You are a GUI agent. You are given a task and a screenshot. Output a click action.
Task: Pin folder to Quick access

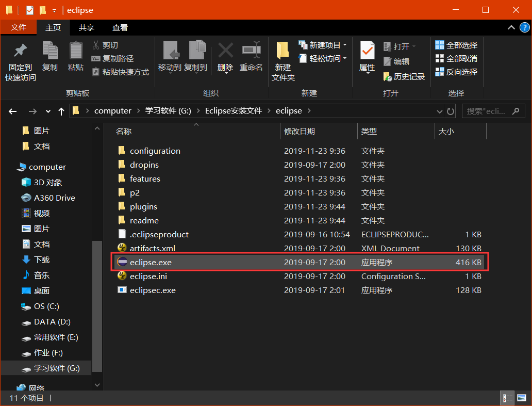[20, 62]
